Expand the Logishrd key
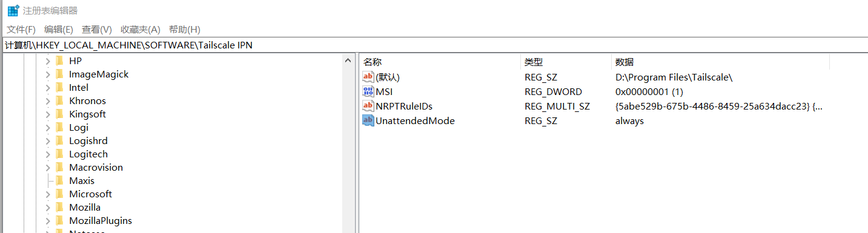The image size is (868, 233). [x=48, y=141]
